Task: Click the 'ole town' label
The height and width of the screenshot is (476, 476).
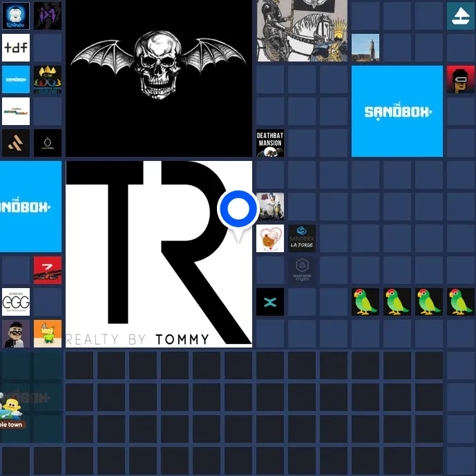Action: pos(12,424)
